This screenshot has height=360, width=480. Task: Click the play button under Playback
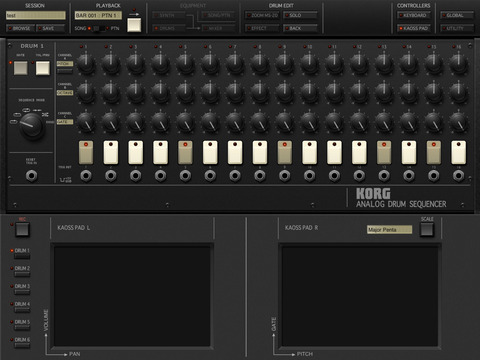pos(134,25)
